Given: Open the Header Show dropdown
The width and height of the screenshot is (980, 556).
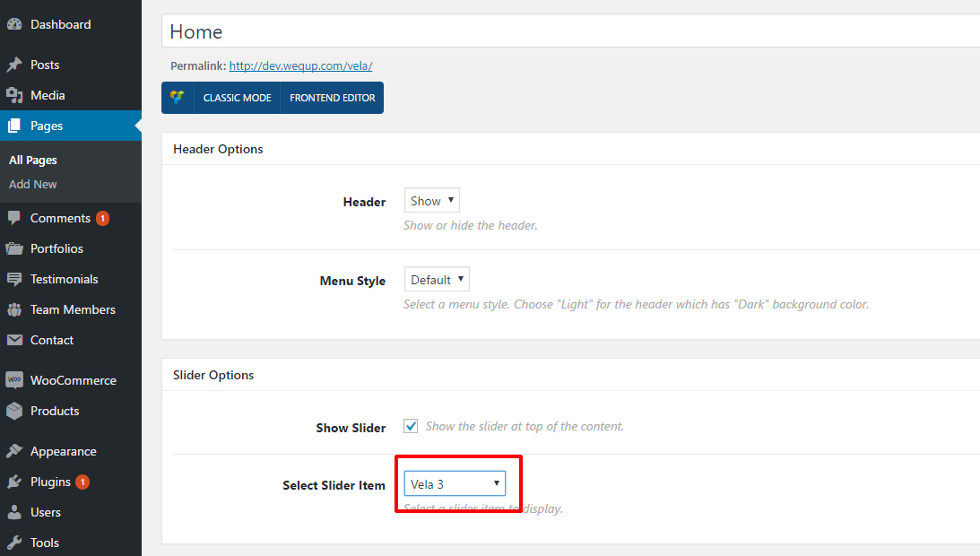Looking at the screenshot, I should point(431,201).
